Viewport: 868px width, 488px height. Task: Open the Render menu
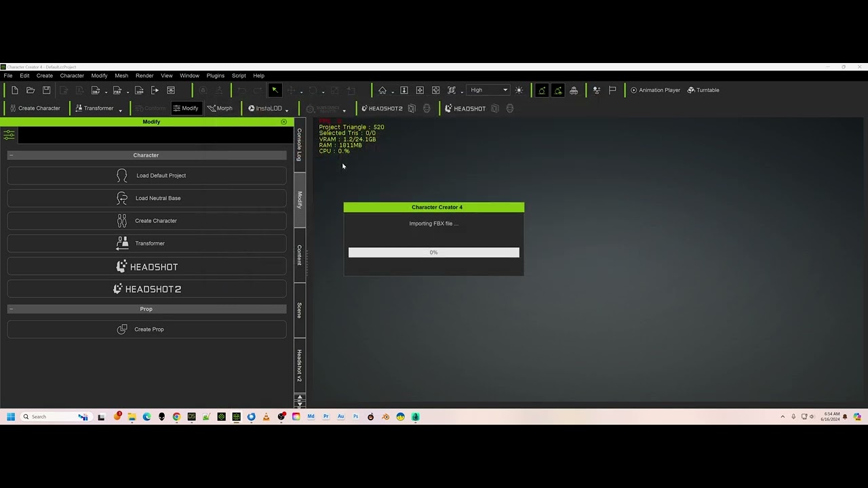point(144,76)
